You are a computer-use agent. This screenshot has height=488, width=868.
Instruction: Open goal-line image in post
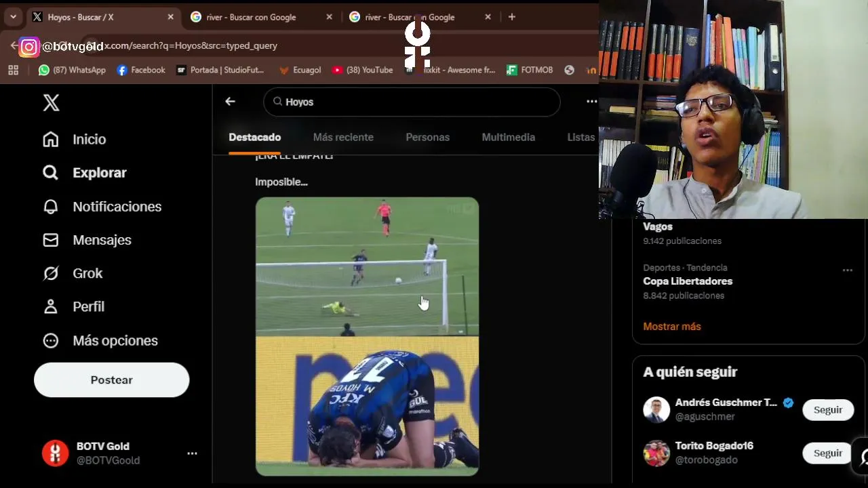coord(367,266)
